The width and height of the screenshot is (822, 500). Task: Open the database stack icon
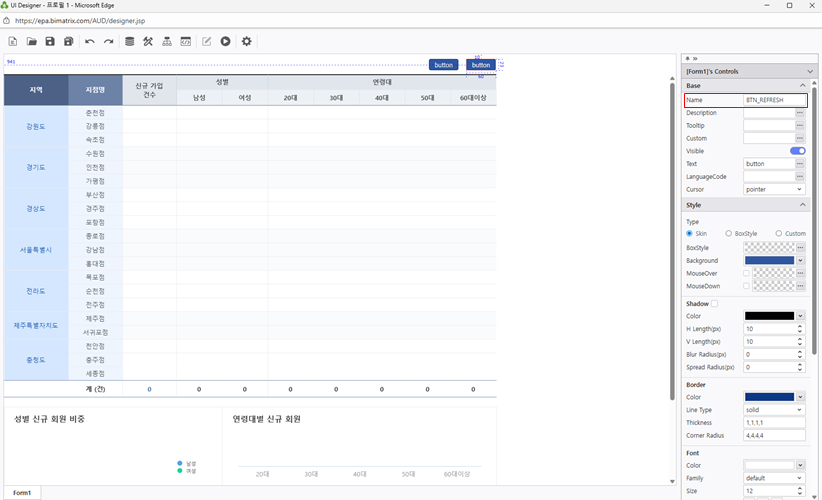click(129, 41)
